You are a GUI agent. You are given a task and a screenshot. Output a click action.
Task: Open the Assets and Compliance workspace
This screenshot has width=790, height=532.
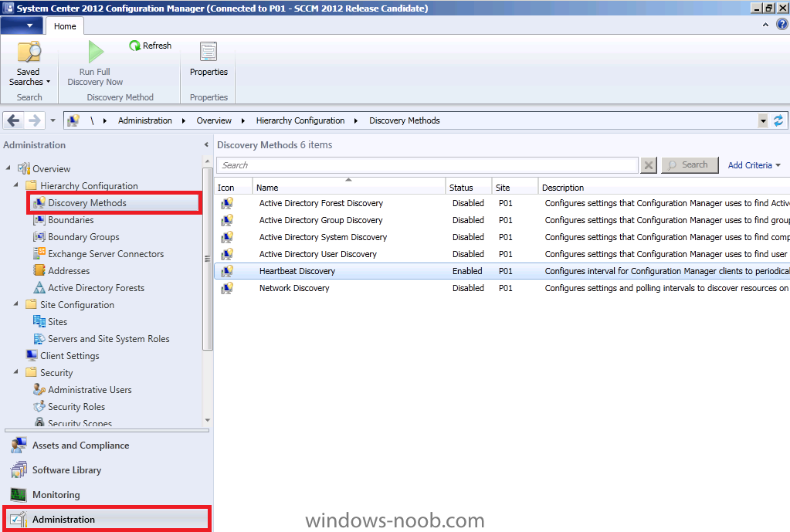[x=107, y=446]
